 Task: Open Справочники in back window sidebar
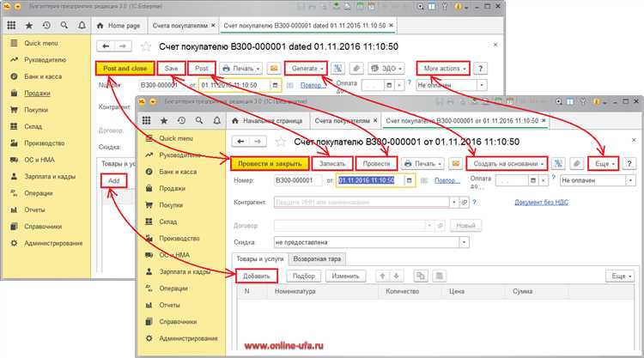pyautogui.click(x=43, y=227)
